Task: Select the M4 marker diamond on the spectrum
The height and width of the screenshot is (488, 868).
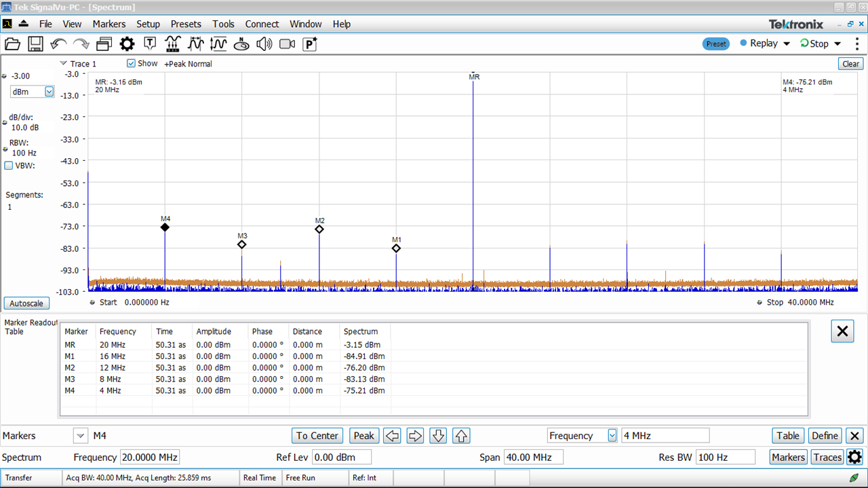Action: (165, 227)
